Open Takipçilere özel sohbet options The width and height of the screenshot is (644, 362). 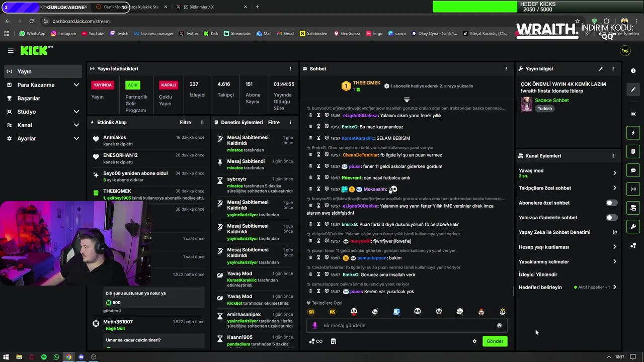pos(568,188)
